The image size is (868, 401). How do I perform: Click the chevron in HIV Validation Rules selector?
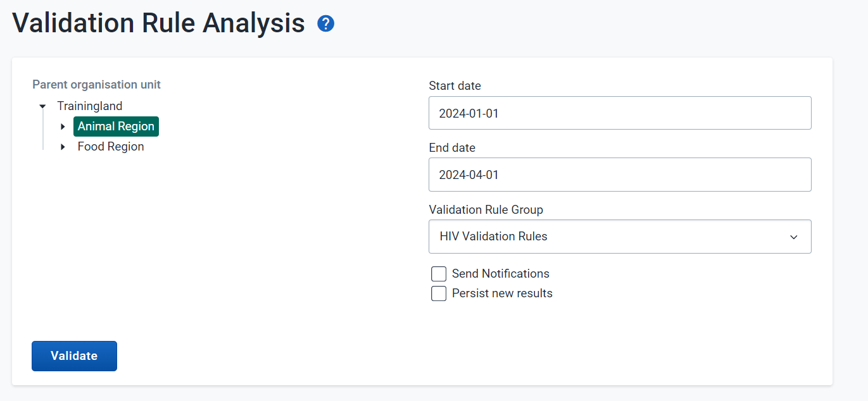click(793, 237)
